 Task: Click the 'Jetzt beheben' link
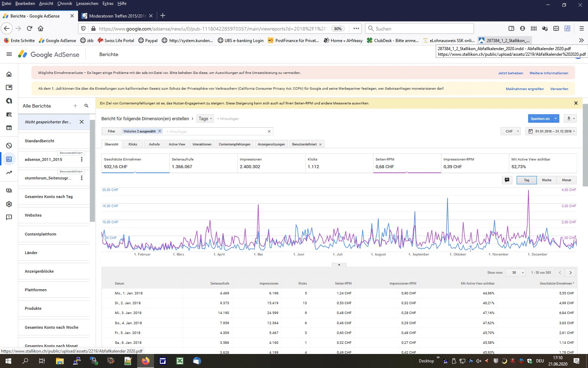tap(510, 73)
